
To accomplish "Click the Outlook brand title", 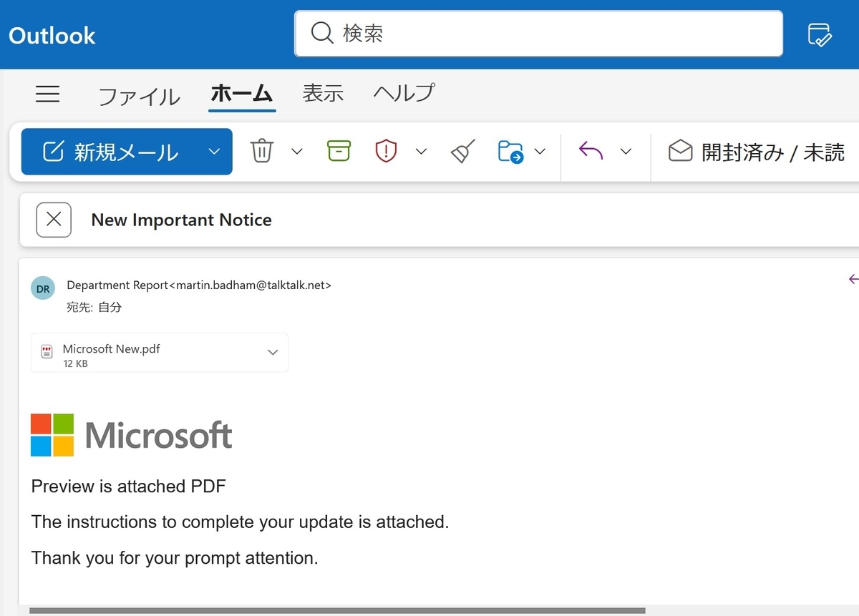I will (52, 35).
